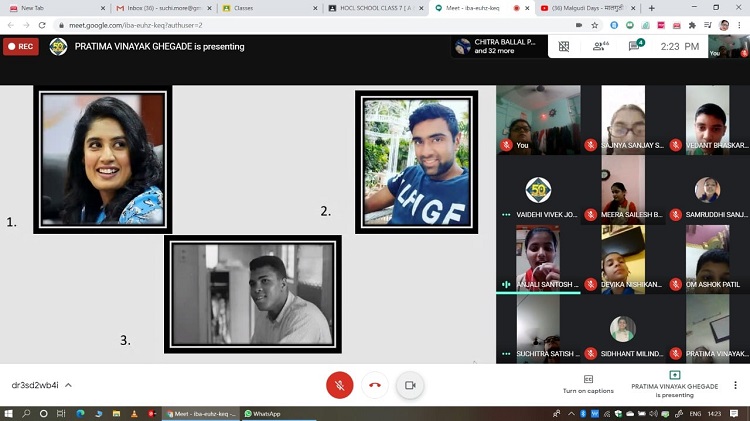Screen dimensions: 750x421
Task: Click the REC recording indicator
Action: (x=21, y=46)
